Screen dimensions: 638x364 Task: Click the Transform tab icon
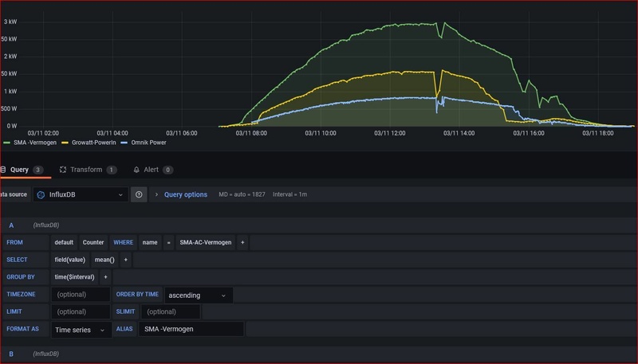(x=63, y=170)
